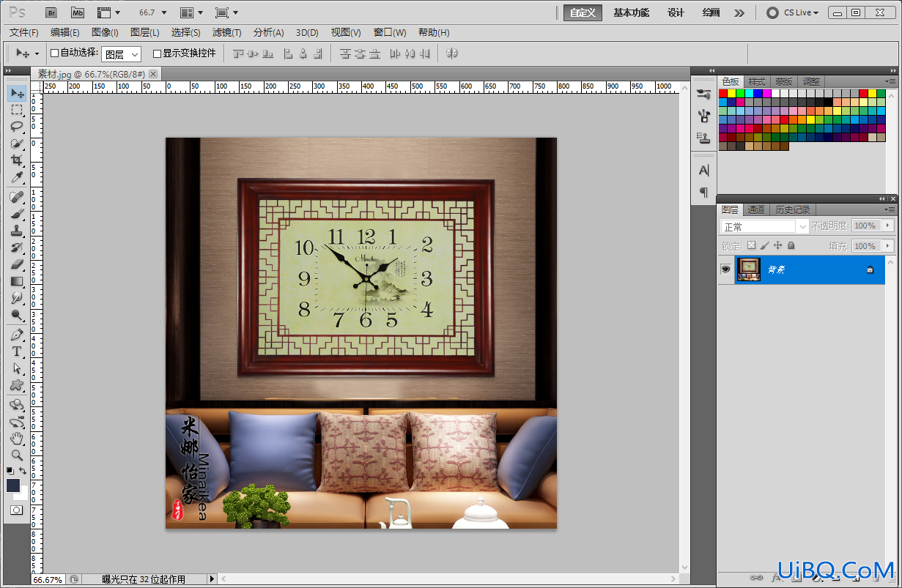Toggle lock position
Viewport: 902px width, 588px height.
(x=778, y=246)
